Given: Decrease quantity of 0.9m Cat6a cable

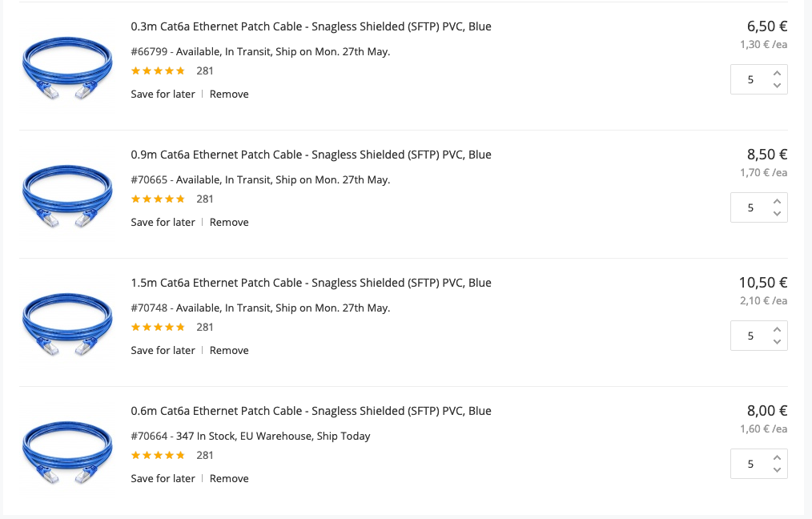Looking at the screenshot, I should (x=777, y=214).
